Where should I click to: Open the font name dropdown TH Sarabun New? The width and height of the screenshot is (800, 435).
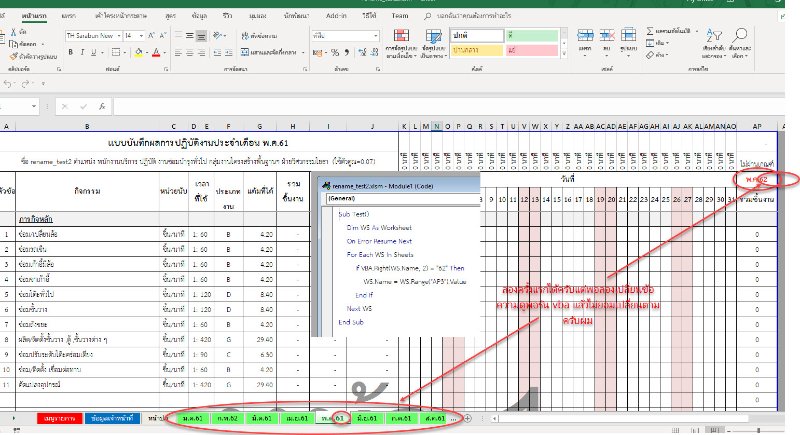coord(93,34)
